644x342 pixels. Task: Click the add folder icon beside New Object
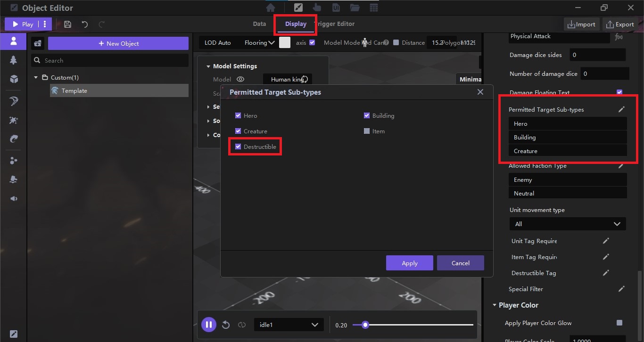coord(38,43)
